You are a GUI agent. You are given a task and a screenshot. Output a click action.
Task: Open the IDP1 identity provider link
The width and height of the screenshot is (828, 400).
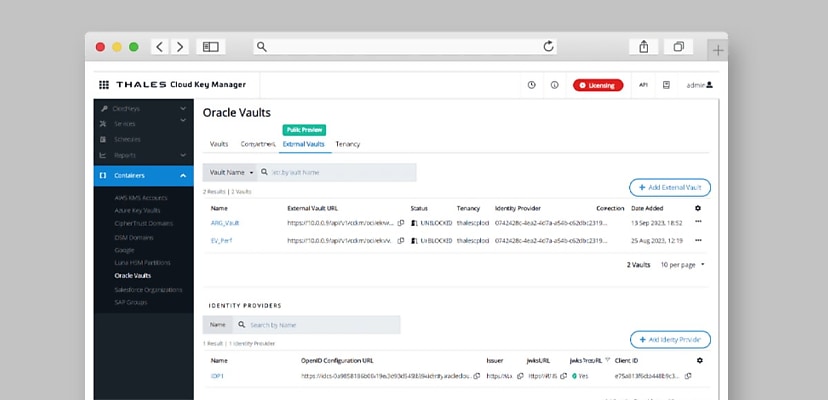point(217,376)
